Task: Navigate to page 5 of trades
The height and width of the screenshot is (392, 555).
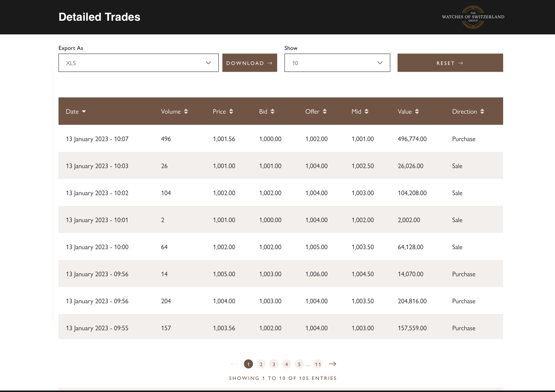Action: point(299,364)
